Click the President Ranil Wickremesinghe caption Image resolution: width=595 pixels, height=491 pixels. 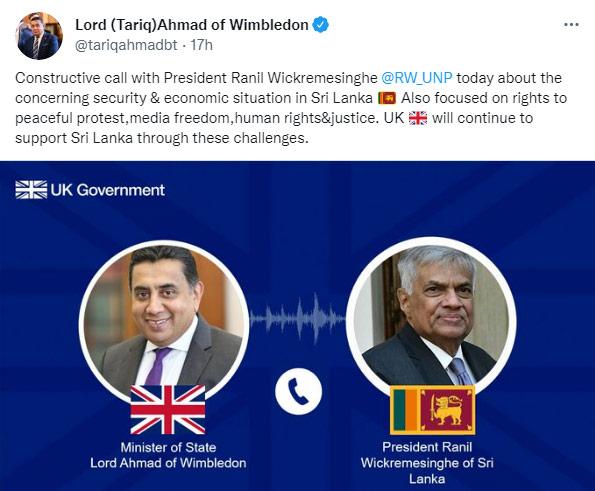point(427,463)
